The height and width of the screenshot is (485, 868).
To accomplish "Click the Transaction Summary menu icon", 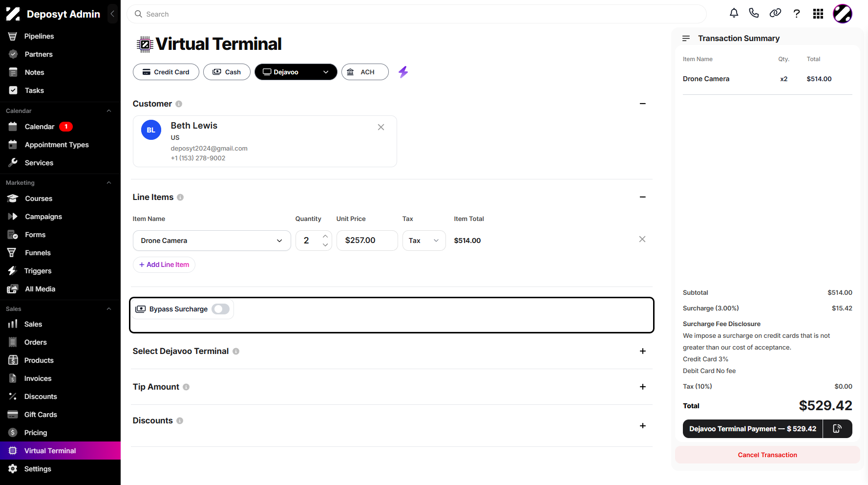I will tap(686, 38).
